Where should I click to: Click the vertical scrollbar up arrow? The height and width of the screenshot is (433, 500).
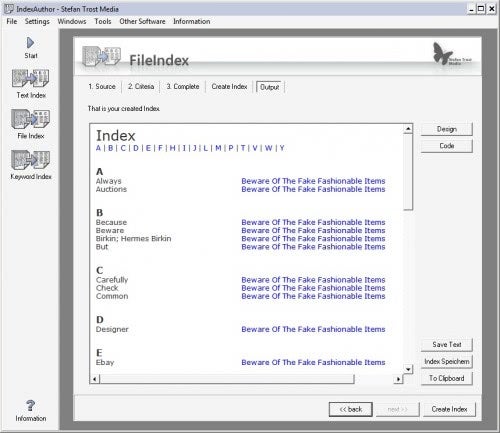coord(408,129)
